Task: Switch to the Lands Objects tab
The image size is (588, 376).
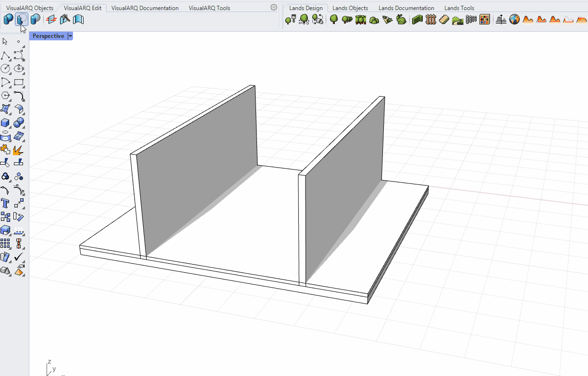Action: 350,8
